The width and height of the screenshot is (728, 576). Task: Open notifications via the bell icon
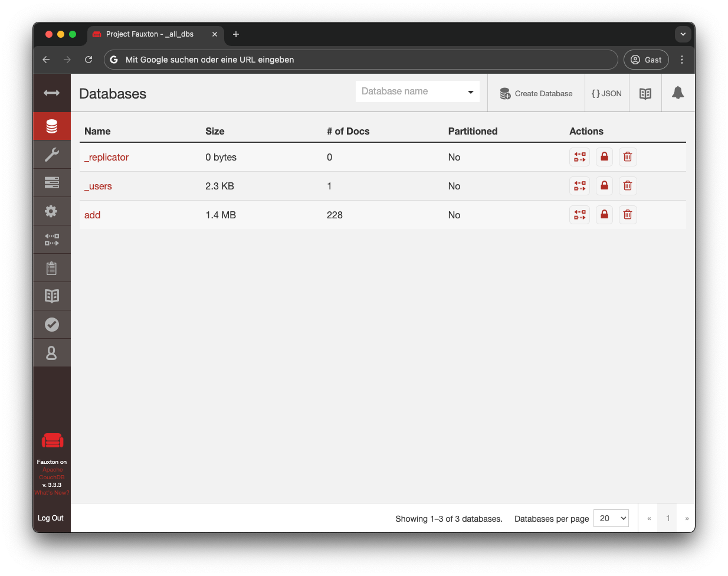[677, 93]
